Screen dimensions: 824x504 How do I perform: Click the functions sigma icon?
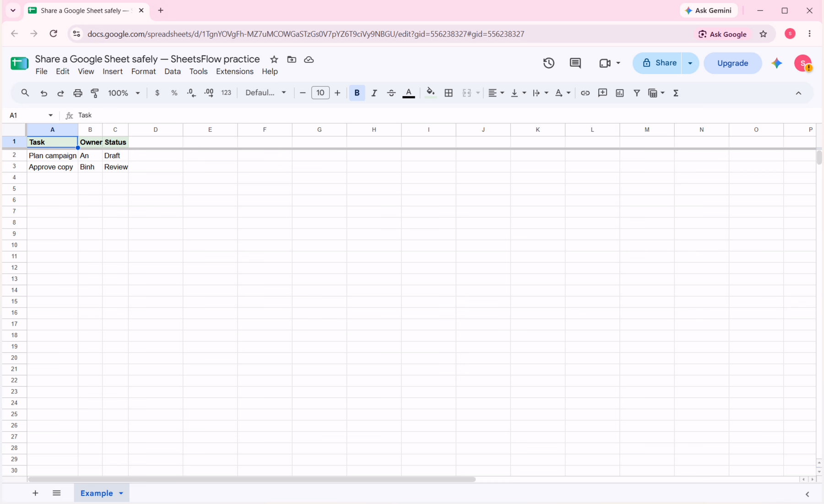click(x=676, y=93)
